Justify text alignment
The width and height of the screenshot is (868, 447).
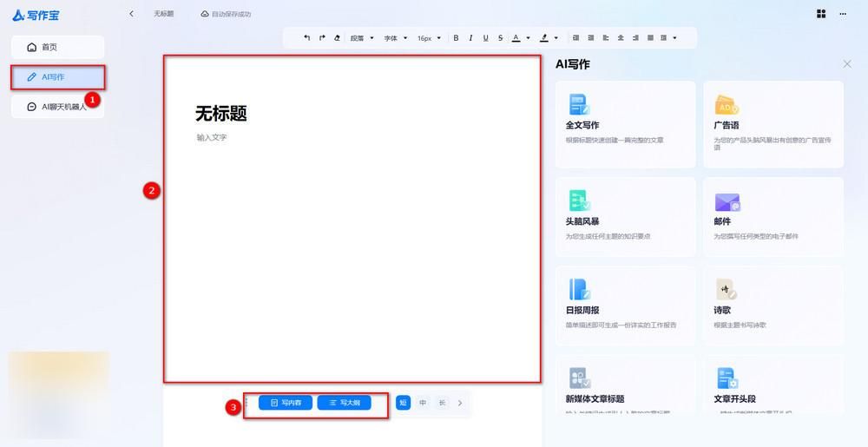coord(650,37)
